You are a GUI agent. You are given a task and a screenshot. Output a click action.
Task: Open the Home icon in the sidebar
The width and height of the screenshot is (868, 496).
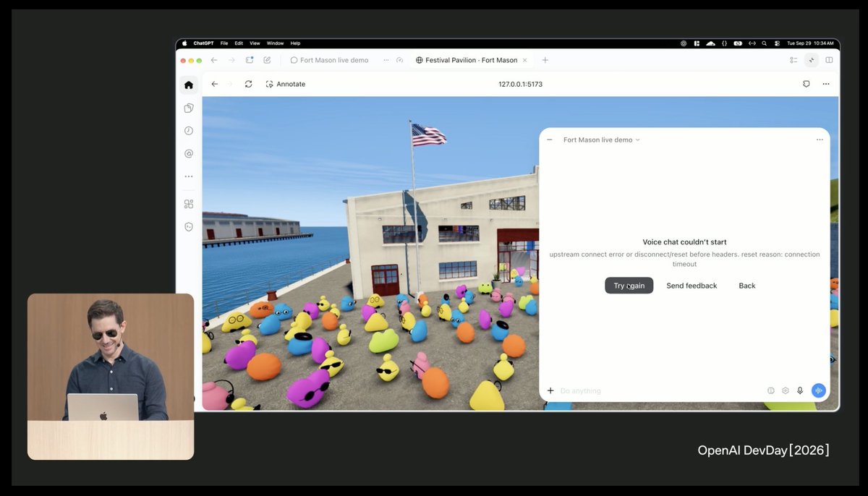point(189,85)
